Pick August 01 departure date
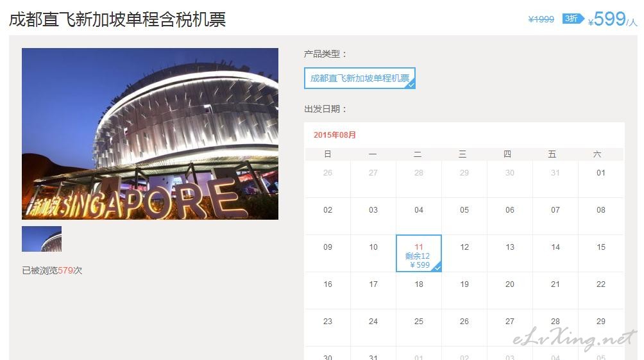Screen dimensions: 644x360 pyautogui.click(x=601, y=179)
